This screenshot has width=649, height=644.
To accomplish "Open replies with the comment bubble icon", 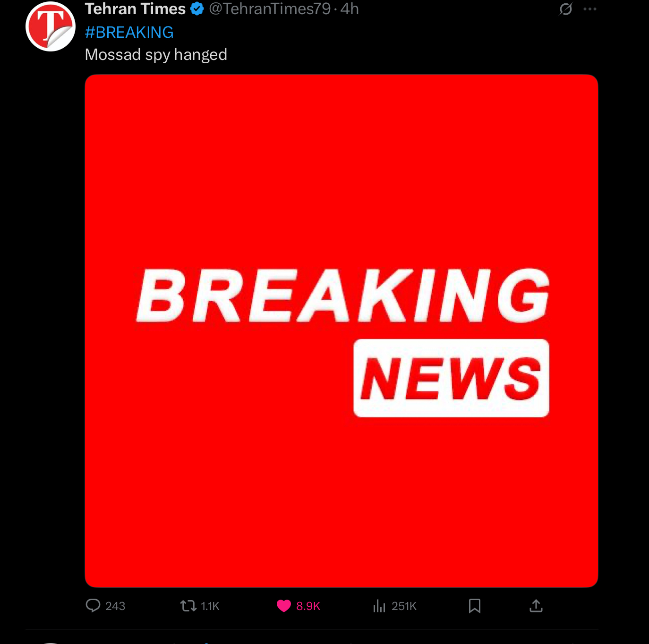I will [x=93, y=606].
